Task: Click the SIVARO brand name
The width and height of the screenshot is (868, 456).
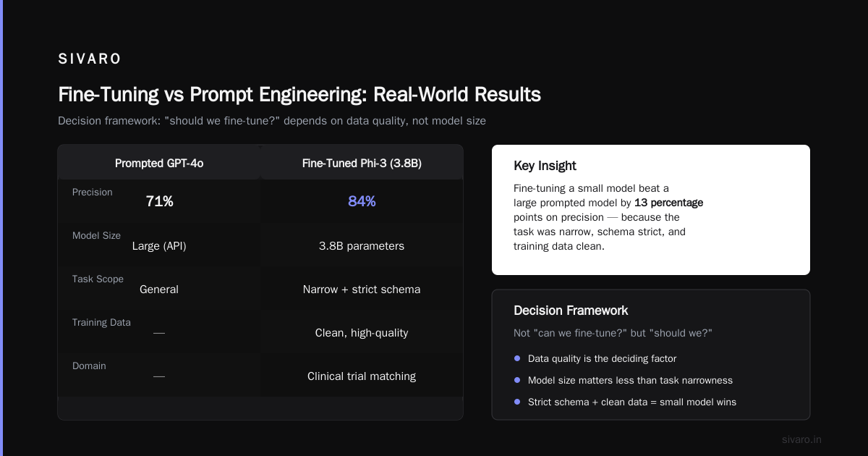Action: tap(90, 59)
